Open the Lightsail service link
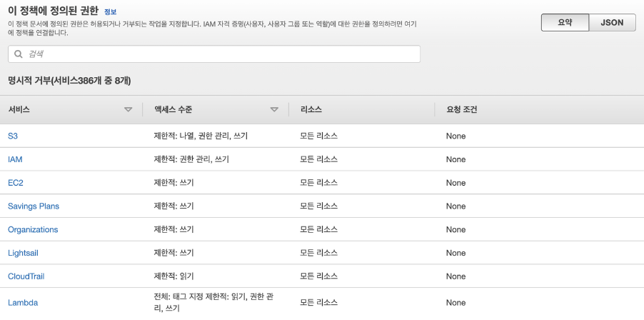The height and width of the screenshot is (320, 644). click(23, 253)
